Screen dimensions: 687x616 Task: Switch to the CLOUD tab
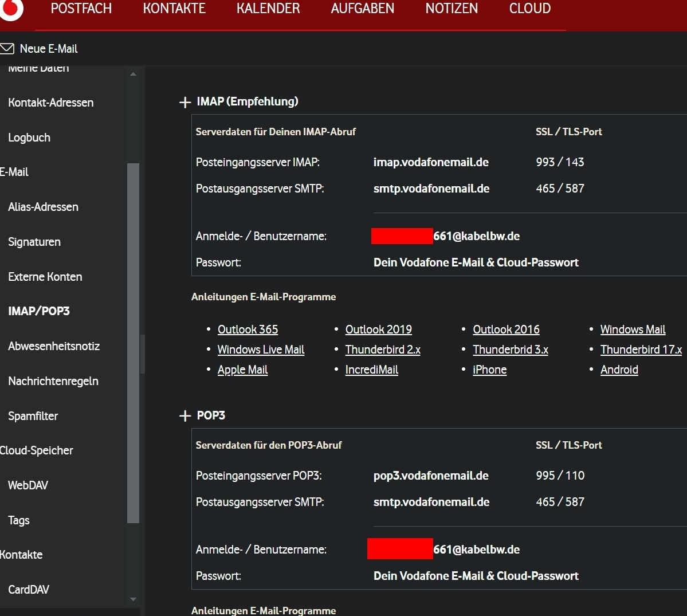click(529, 9)
